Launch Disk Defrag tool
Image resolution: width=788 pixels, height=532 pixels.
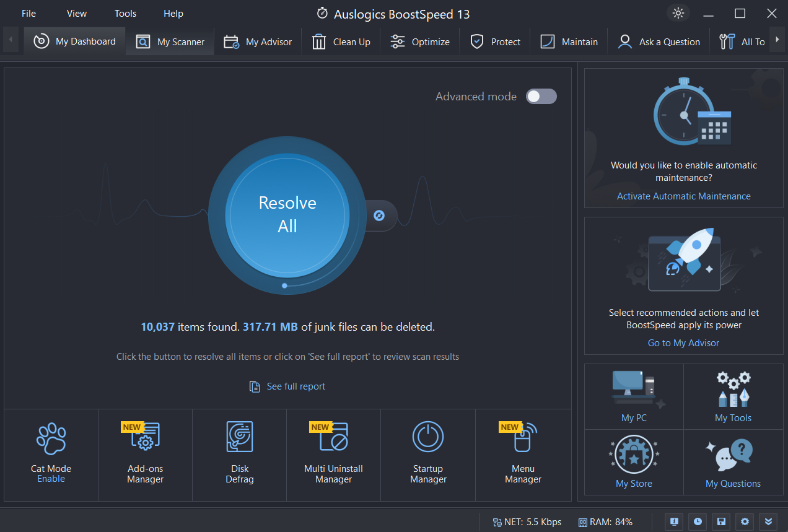pos(240,455)
